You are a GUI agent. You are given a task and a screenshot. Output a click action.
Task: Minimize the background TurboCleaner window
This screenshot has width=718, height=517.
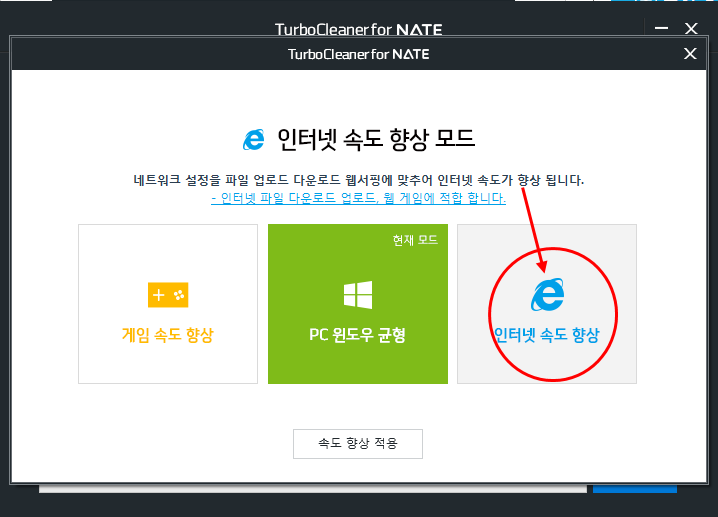pos(661,28)
